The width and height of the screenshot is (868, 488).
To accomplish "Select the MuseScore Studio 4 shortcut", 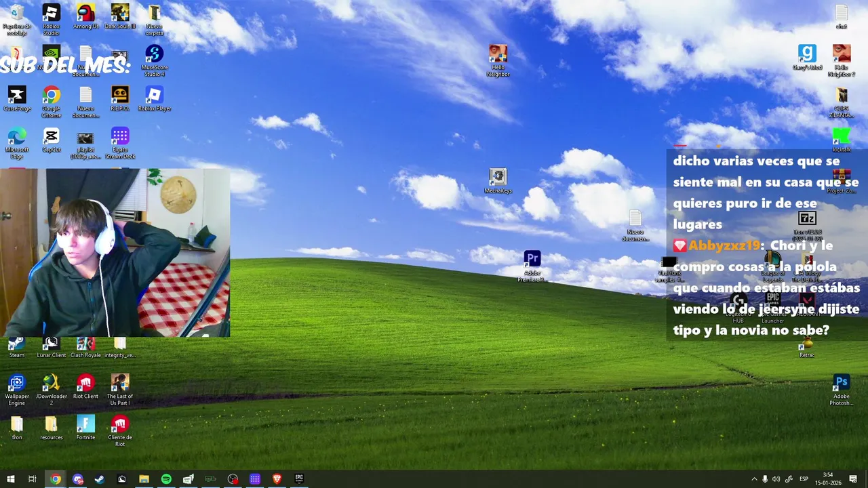I will tap(154, 61).
